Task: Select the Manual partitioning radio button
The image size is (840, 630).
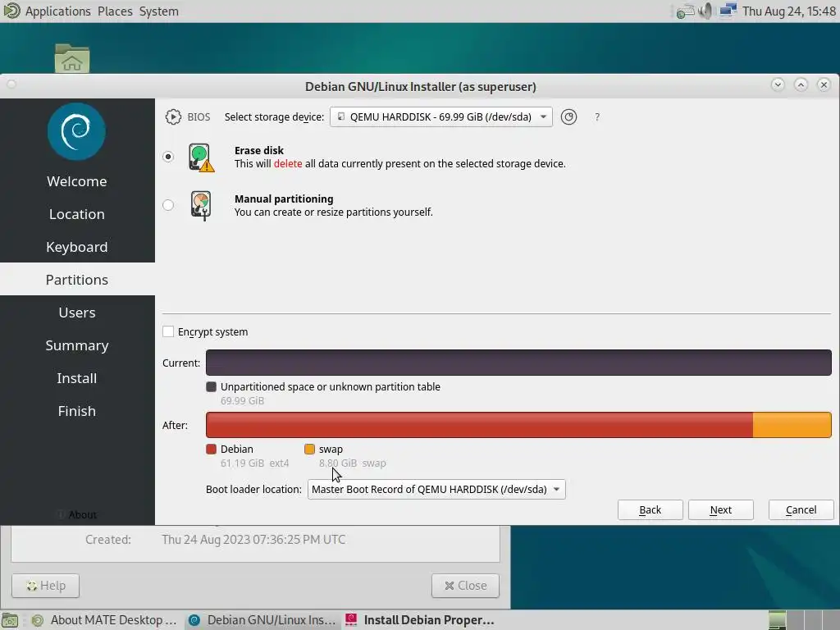Action: pos(168,204)
